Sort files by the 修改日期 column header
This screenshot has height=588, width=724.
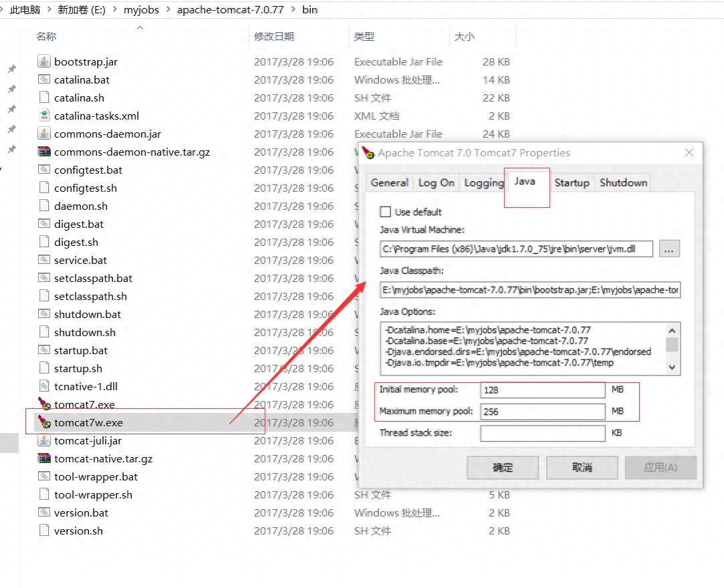(274, 37)
